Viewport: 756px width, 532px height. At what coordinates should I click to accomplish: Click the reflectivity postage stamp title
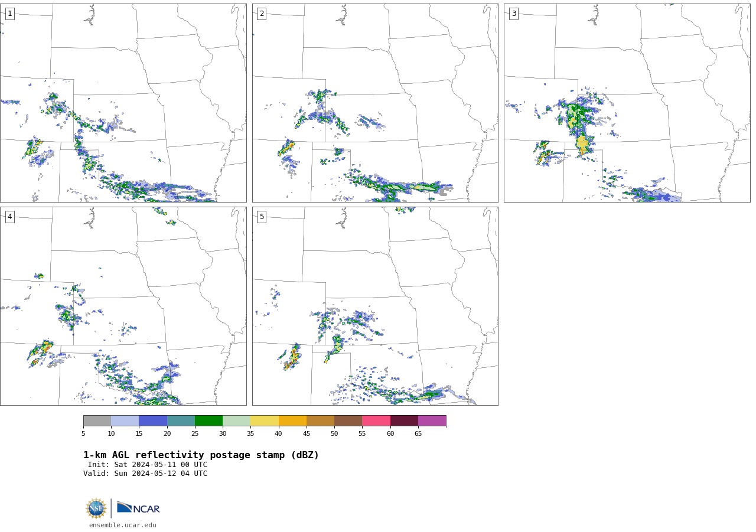(x=201, y=455)
